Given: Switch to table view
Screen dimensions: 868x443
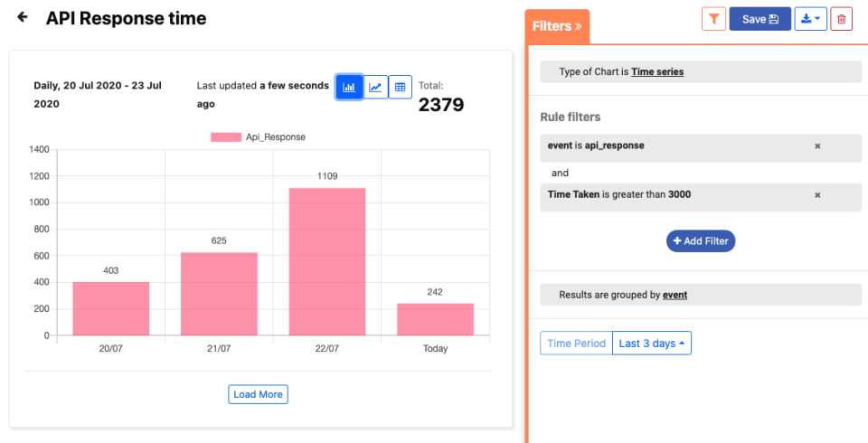Looking at the screenshot, I should tap(401, 87).
